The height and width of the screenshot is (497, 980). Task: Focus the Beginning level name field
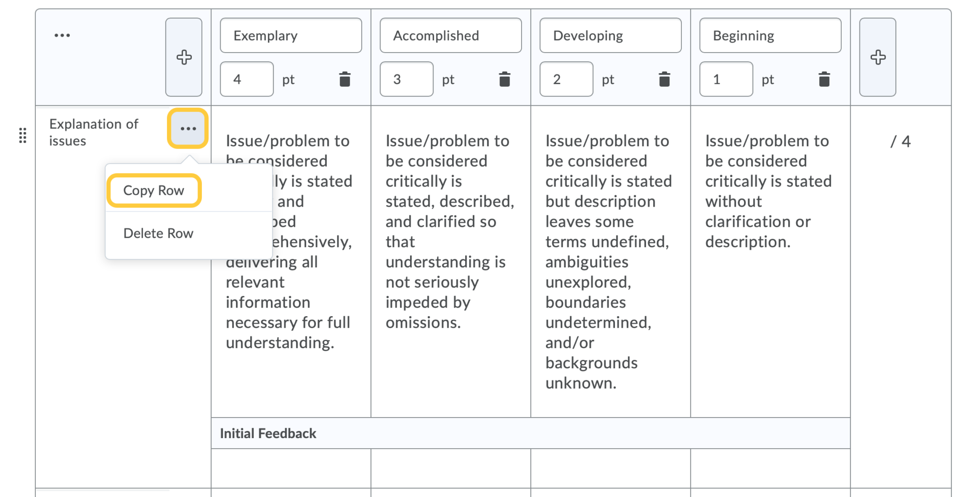770,35
